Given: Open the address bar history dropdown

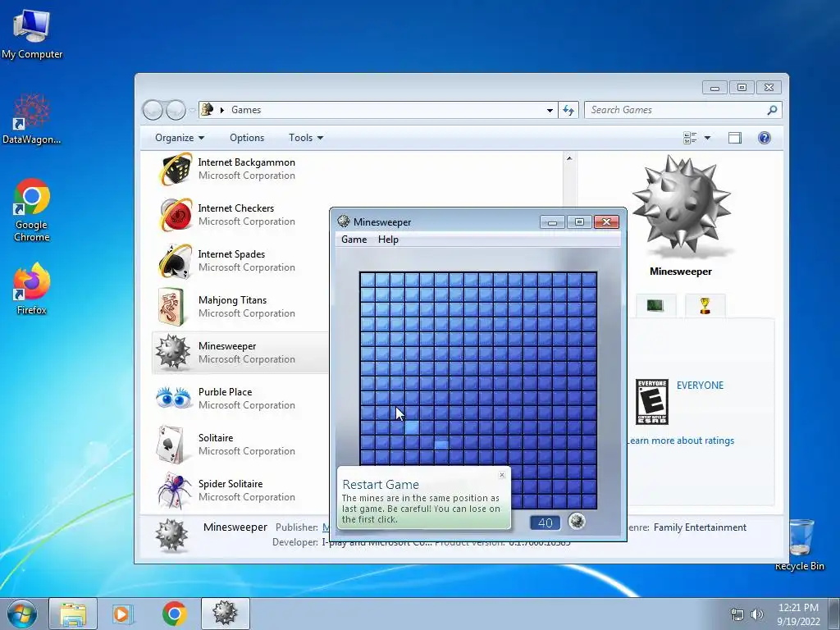Looking at the screenshot, I should coord(550,110).
